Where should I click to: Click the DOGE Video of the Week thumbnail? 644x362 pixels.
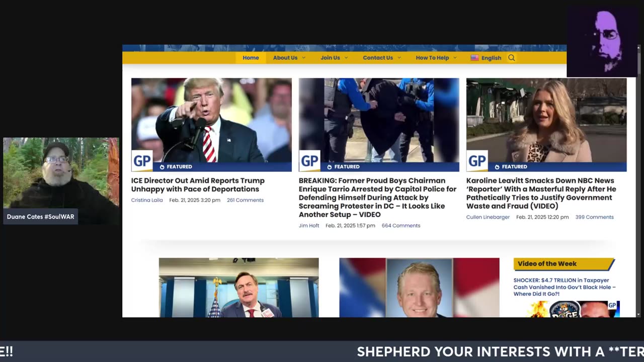pyautogui.click(x=574, y=309)
